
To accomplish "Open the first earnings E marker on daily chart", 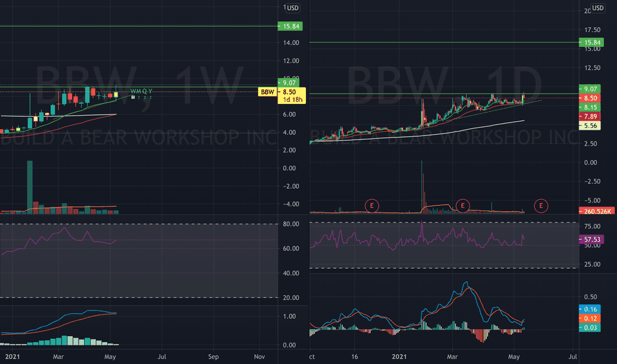I will [x=371, y=206].
